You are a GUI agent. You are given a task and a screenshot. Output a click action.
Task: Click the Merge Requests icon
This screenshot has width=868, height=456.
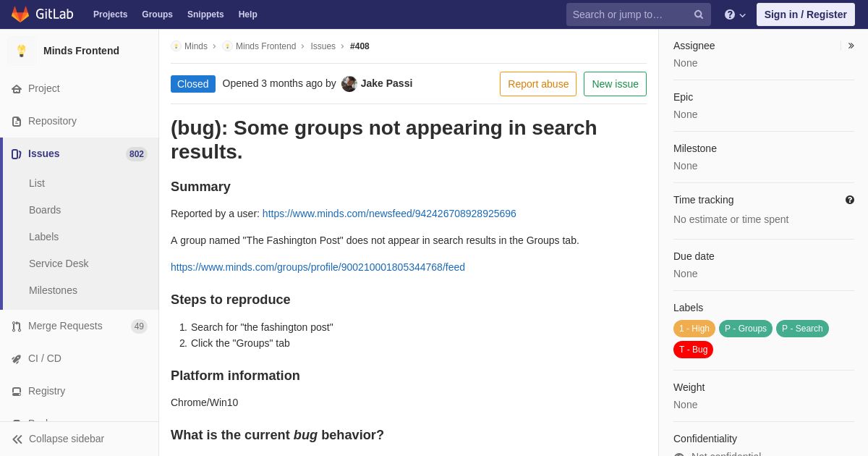click(x=17, y=326)
